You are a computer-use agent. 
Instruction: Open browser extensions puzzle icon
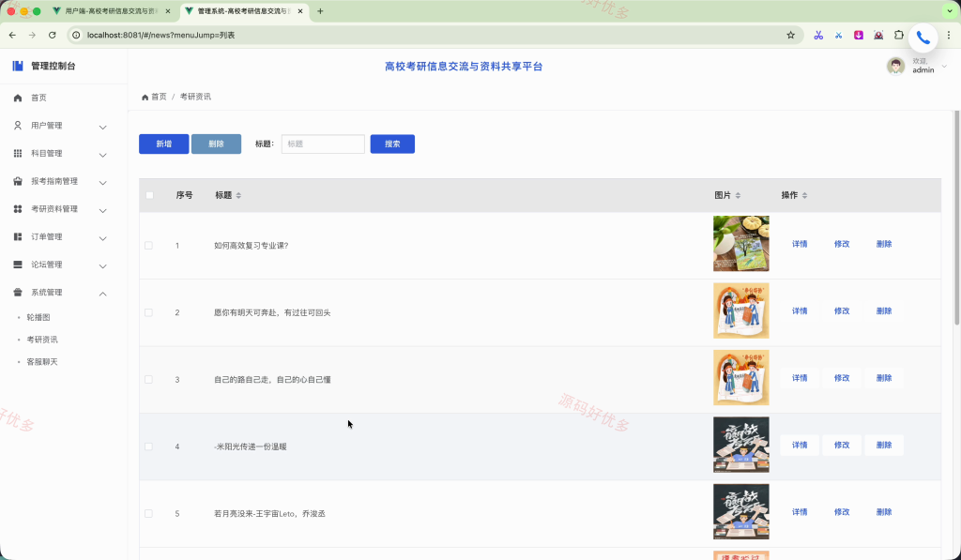click(x=898, y=35)
